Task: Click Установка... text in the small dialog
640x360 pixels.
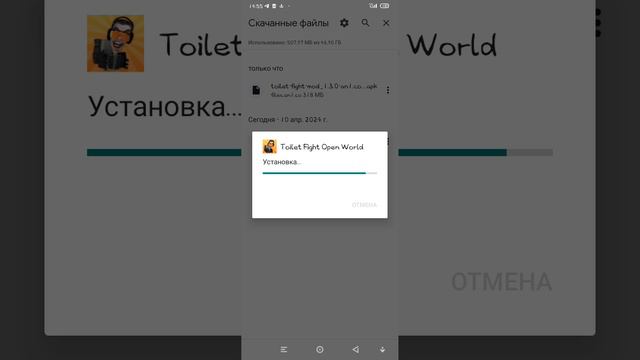Action: coord(282,162)
